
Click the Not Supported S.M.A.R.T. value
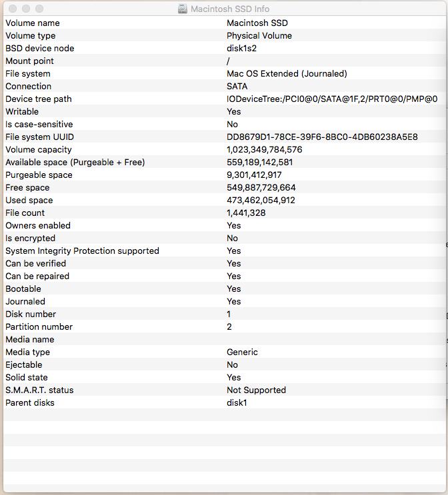pyautogui.click(x=256, y=389)
